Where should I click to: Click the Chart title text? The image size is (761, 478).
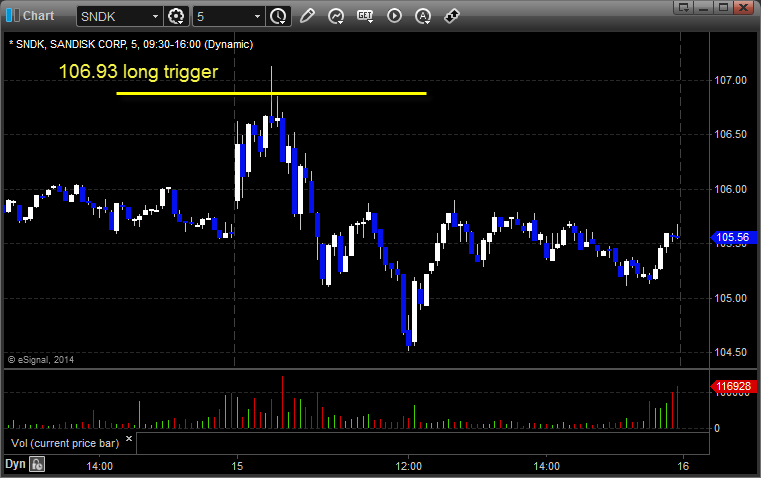38,16
